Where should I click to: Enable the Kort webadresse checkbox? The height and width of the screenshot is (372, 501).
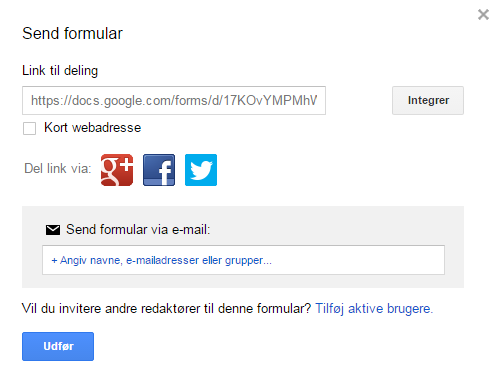pyautogui.click(x=29, y=128)
